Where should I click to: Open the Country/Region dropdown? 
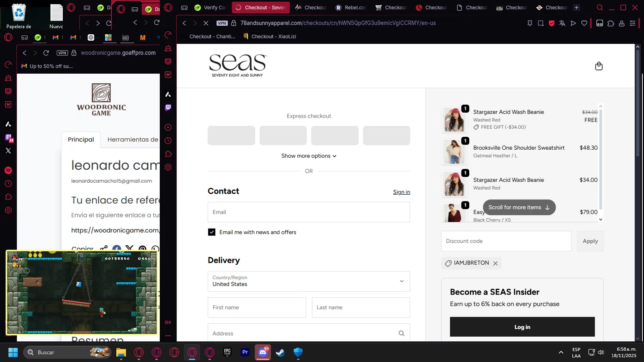[309, 281]
